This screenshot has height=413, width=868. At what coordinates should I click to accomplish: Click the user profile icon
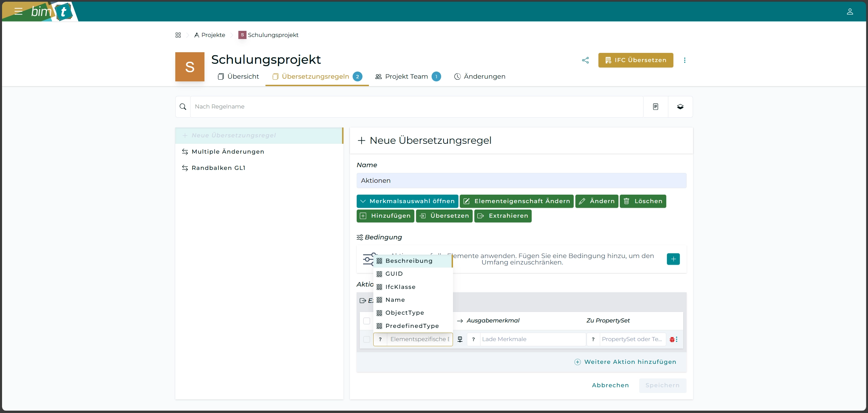850,12
